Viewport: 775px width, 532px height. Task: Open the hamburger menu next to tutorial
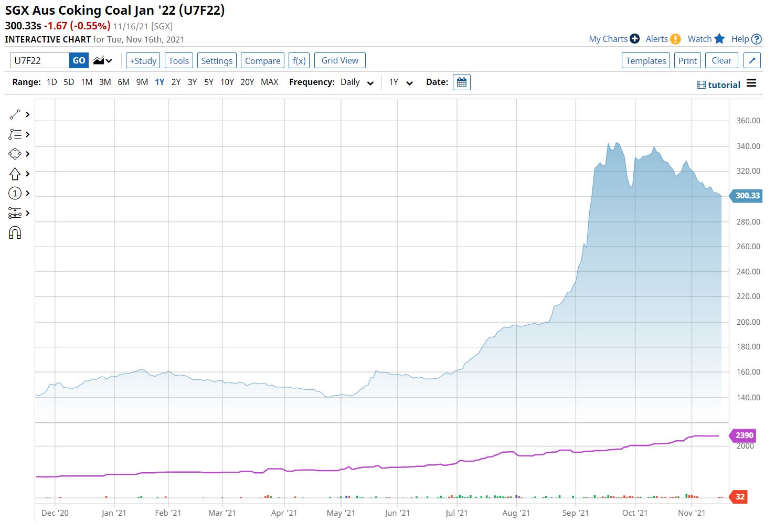tap(751, 83)
